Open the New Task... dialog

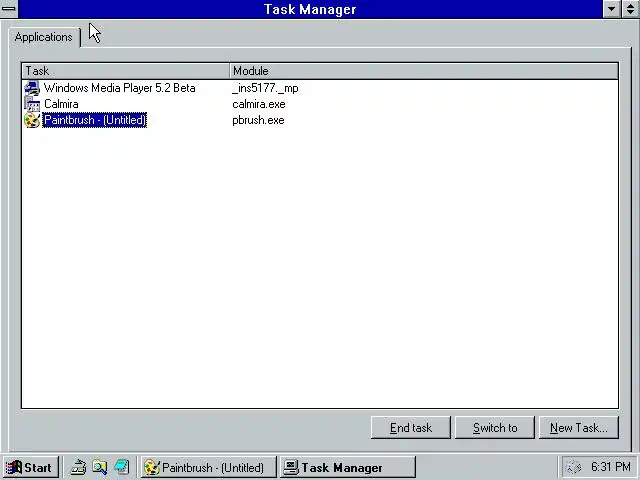click(x=579, y=428)
